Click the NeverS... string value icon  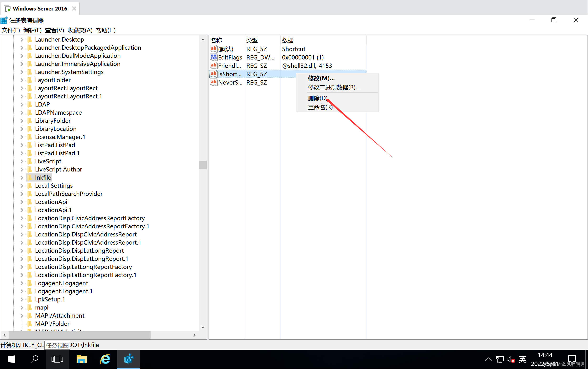pyautogui.click(x=214, y=82)
